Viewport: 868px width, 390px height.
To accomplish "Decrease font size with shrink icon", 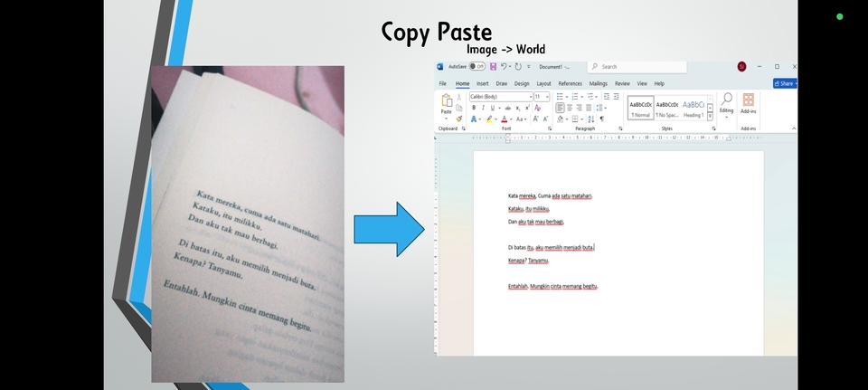I will [545, 119].
